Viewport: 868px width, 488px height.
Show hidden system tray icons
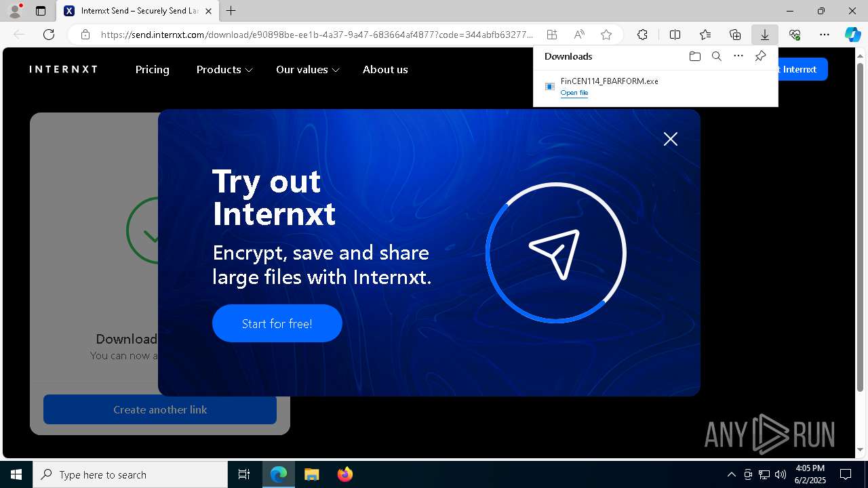[x=731, y=474]
